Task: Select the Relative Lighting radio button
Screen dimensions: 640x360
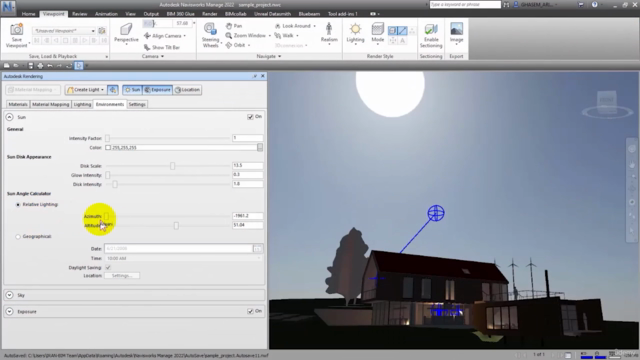Action: [x=18, y=204]
